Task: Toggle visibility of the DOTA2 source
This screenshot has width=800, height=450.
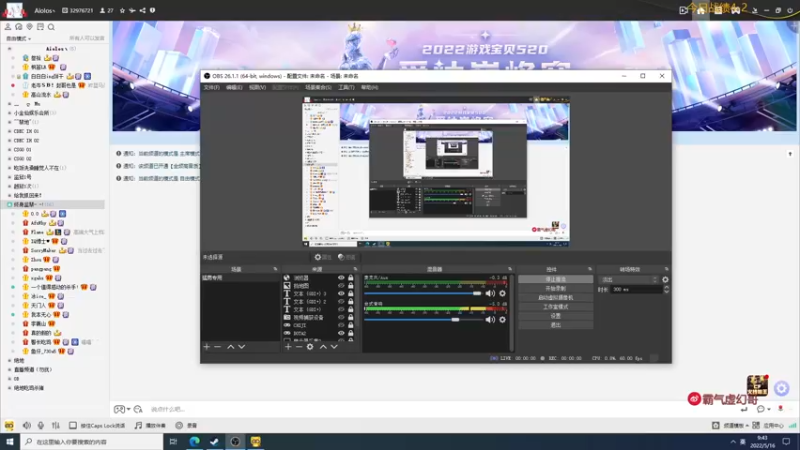Action: (x=341, y=333)
